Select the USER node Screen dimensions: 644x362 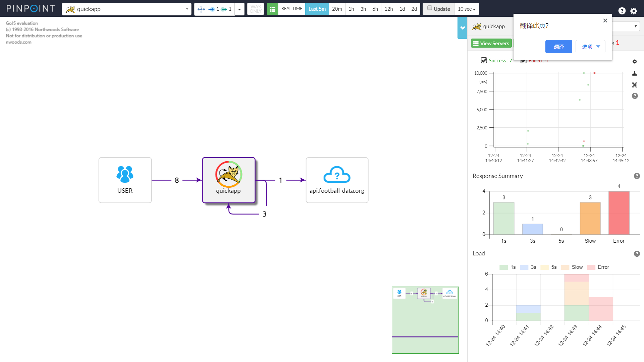coord(125,180)
